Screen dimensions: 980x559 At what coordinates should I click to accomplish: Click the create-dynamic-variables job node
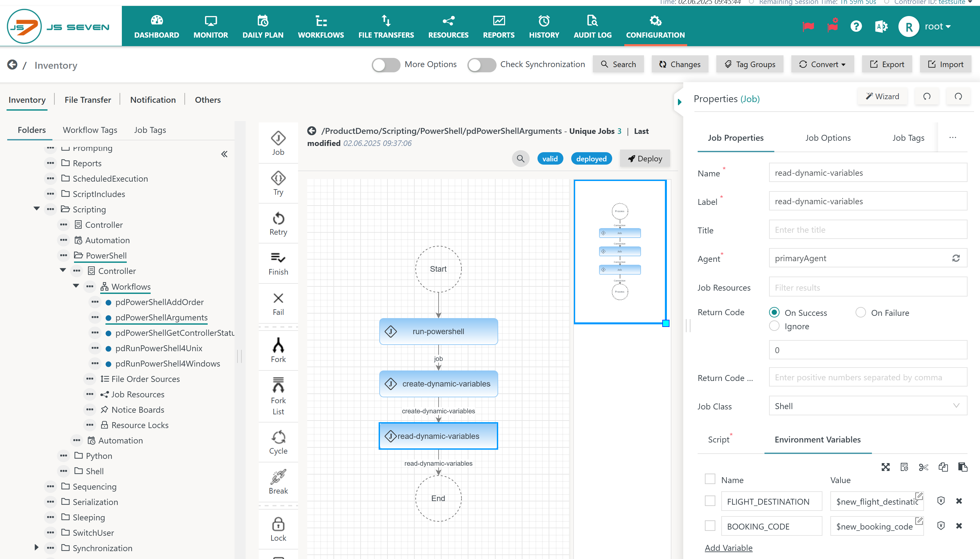pos(438,384)
